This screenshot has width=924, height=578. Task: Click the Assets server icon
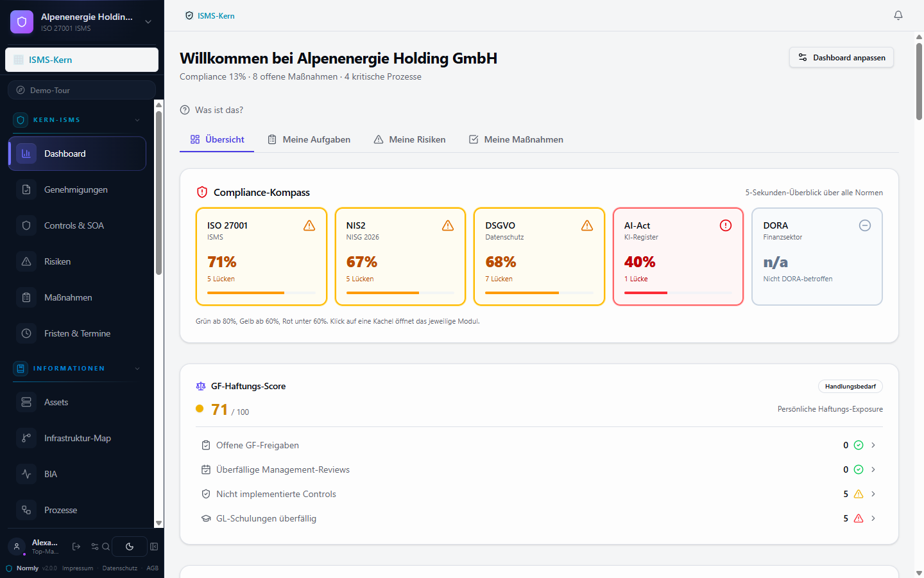(26, 402)
